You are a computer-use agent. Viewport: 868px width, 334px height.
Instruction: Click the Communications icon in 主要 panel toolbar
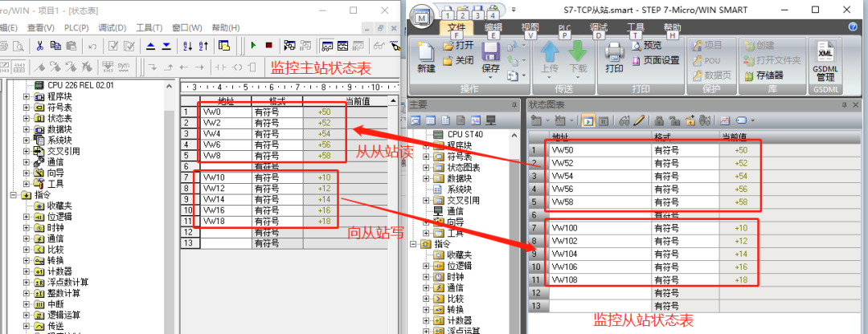point(490,120)
